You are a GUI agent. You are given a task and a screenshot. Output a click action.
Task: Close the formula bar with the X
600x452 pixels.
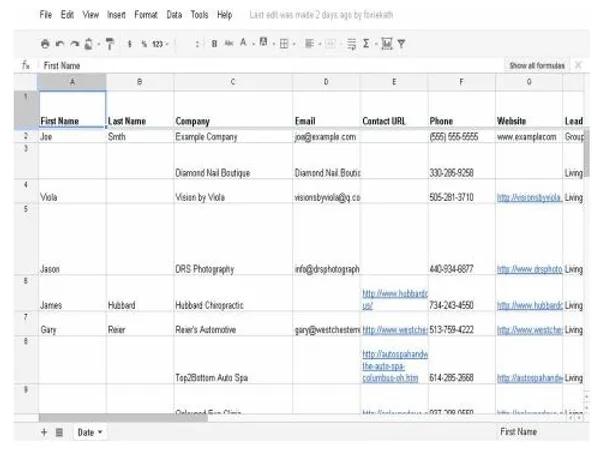point(578,65)
